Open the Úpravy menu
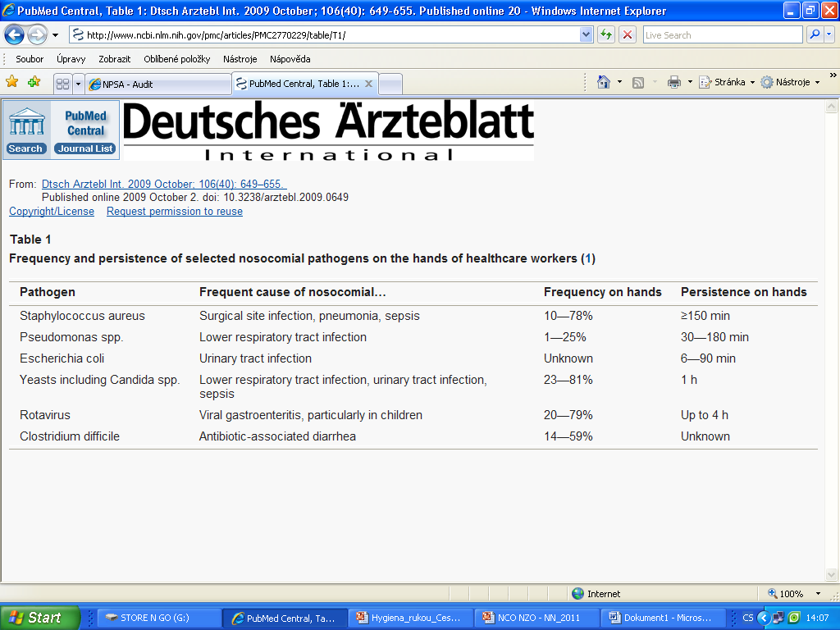840x630 pixels. point(71,59)
